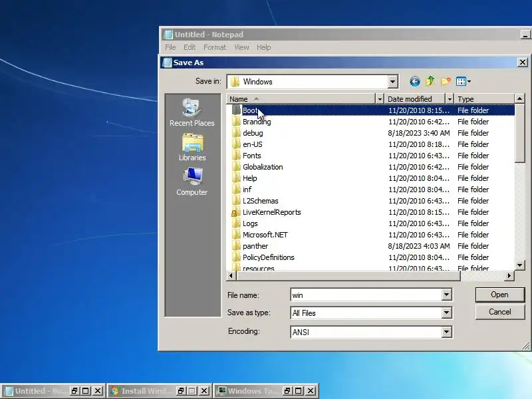Expand the File name dropdown arrow
This screenshot has height=399, width=532.
(446, 295)
